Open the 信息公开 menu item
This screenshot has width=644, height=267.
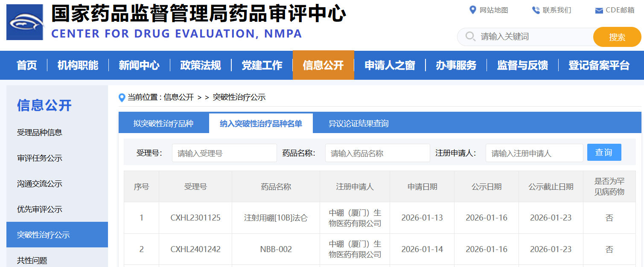(x=323, y=65)
